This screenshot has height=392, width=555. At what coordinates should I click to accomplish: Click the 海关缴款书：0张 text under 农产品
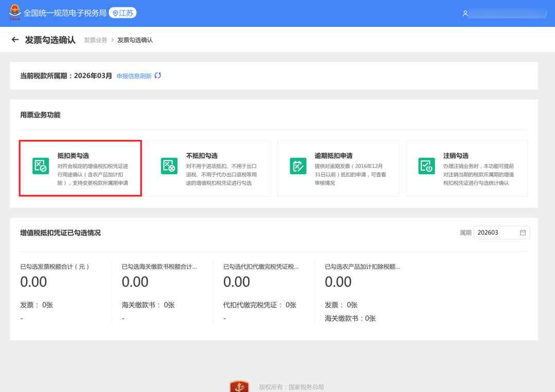[x=350, y=319]
